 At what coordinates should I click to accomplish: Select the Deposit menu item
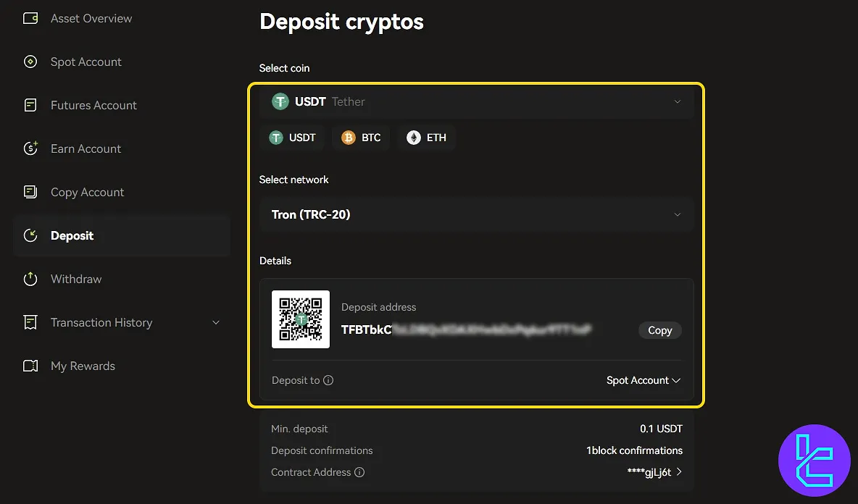coord(122,235)
